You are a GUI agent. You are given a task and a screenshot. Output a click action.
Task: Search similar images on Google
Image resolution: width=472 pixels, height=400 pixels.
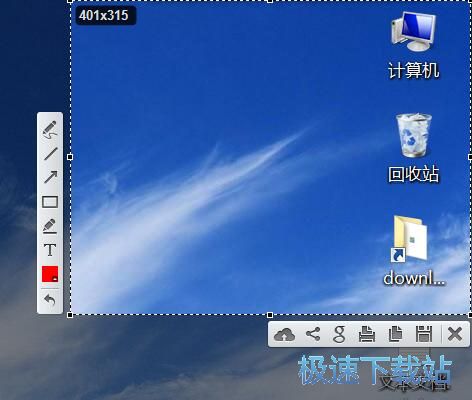(x=339, y=335)
